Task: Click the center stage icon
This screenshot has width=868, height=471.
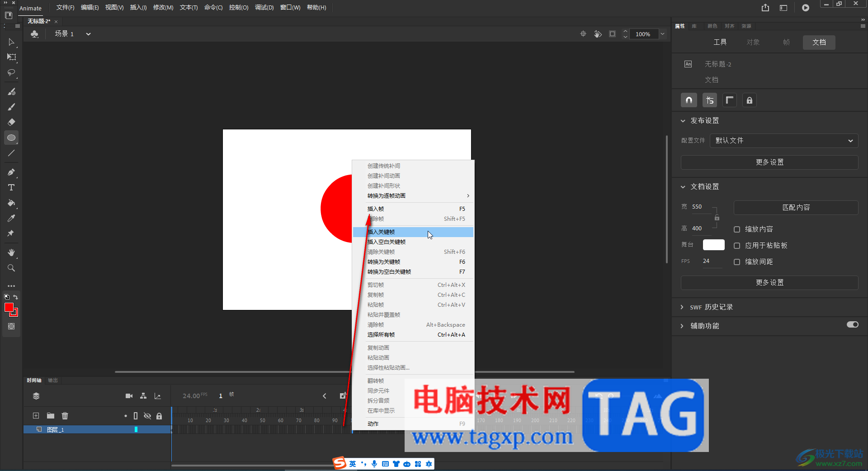Action: click(583, 34)
